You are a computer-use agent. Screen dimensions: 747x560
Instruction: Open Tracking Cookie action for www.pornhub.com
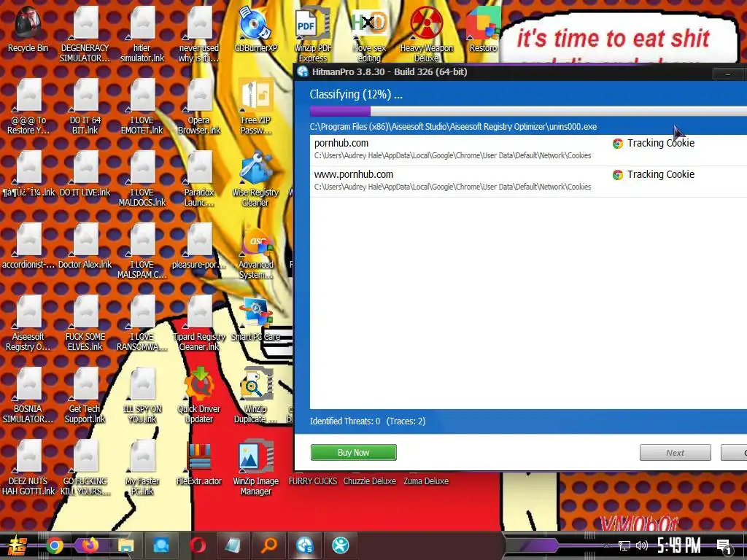(654, 175)
